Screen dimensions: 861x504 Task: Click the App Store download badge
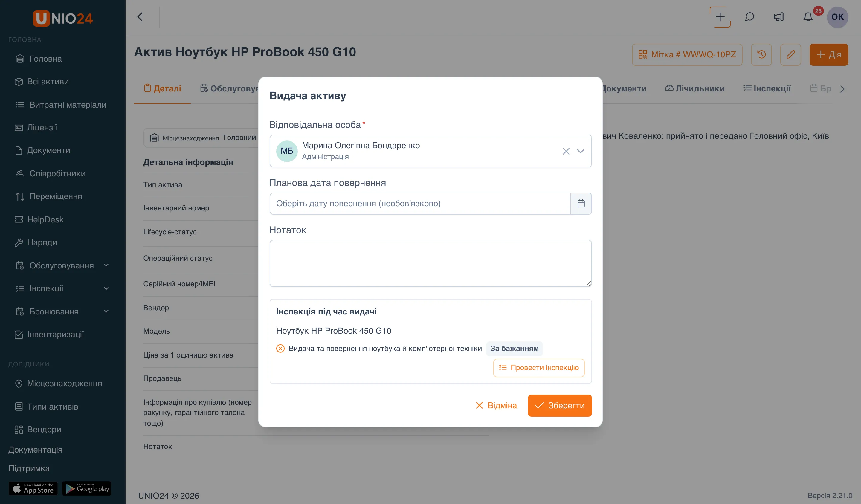pyautogui.click(x=33, y=488)
